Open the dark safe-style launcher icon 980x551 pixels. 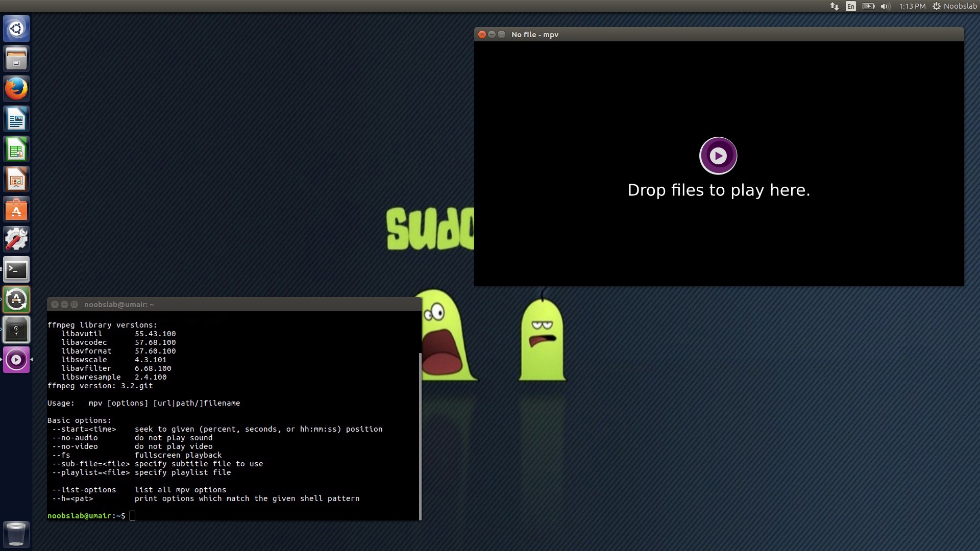click(x=16, y=330)
